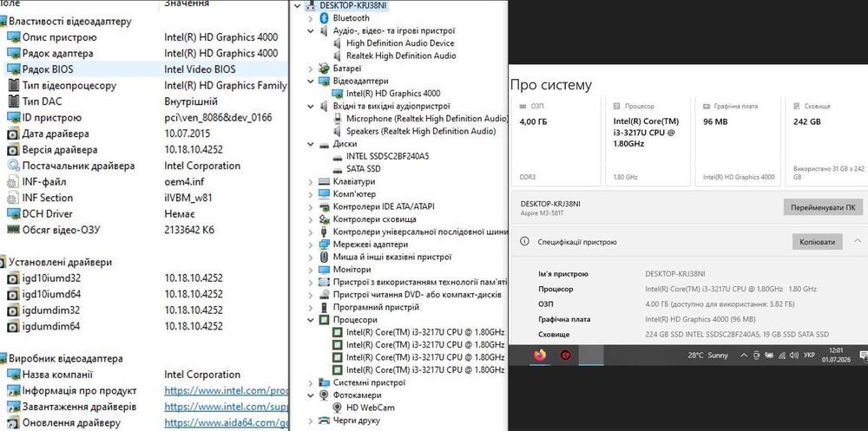The height and width of the screenshot is (431, 868).
Task: Collapse the Фотокамери node
Action: pos(311,395)
